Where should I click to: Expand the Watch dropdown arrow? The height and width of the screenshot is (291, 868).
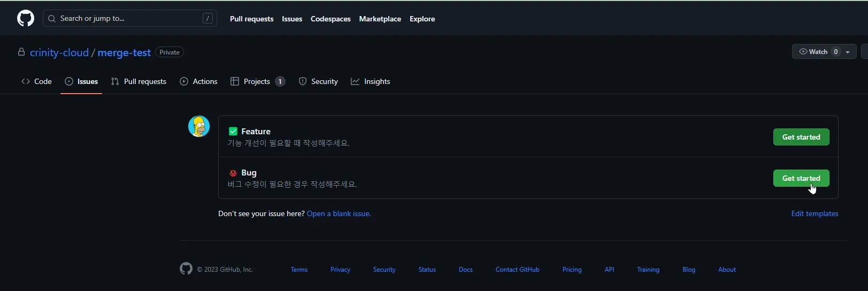[x=848, y=52]
